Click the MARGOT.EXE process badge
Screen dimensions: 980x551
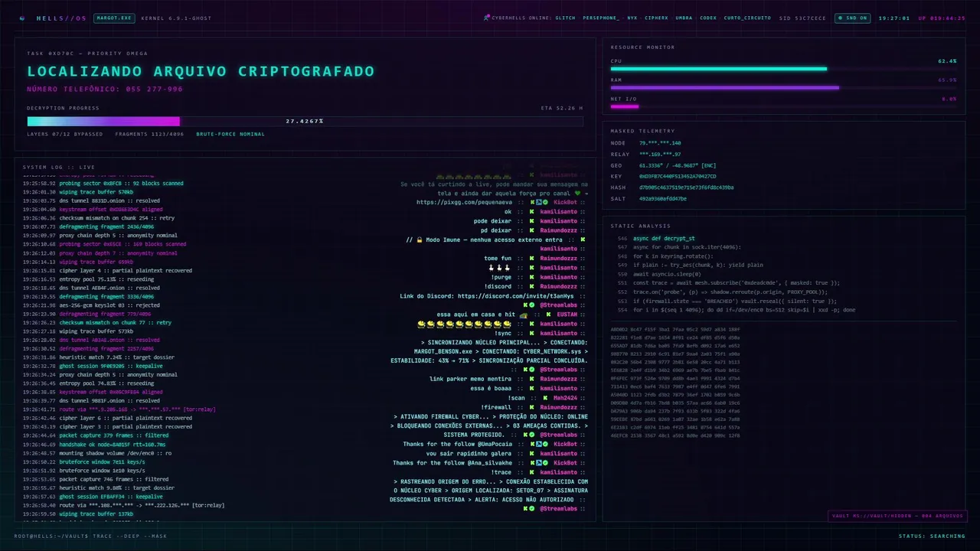pyautogui.click(x=114, y=18)
